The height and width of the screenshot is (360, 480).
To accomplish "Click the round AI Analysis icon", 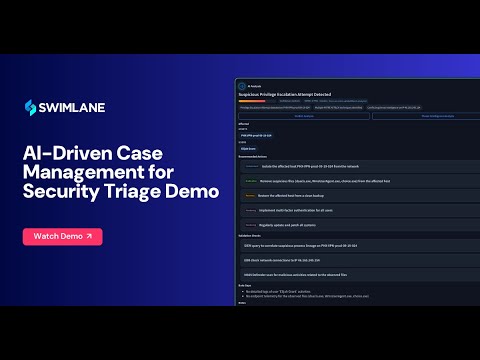I will [242, 86].
